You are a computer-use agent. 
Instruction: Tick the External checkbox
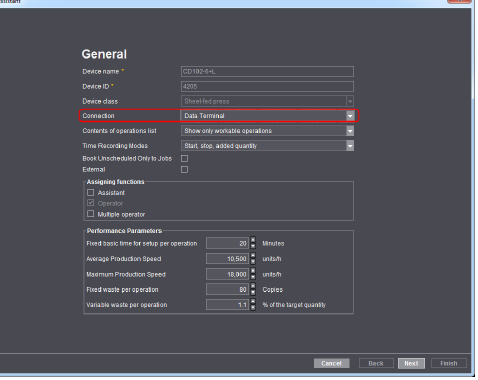click(184, 169)
